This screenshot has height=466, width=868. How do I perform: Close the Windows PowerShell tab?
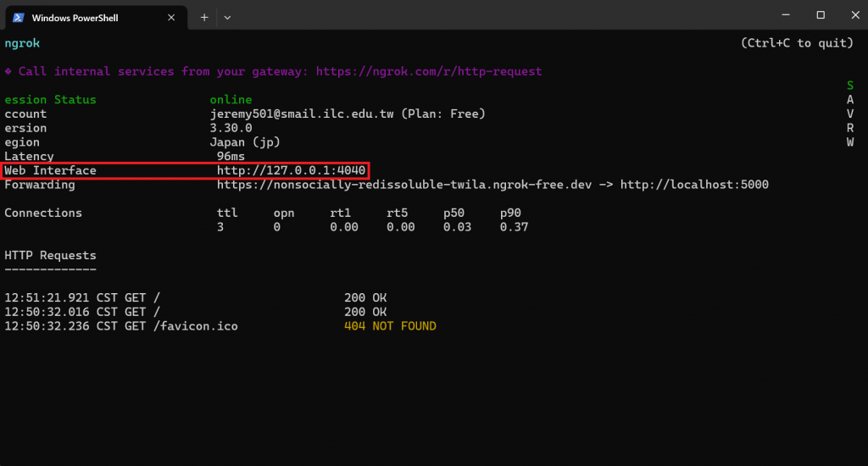171,18
